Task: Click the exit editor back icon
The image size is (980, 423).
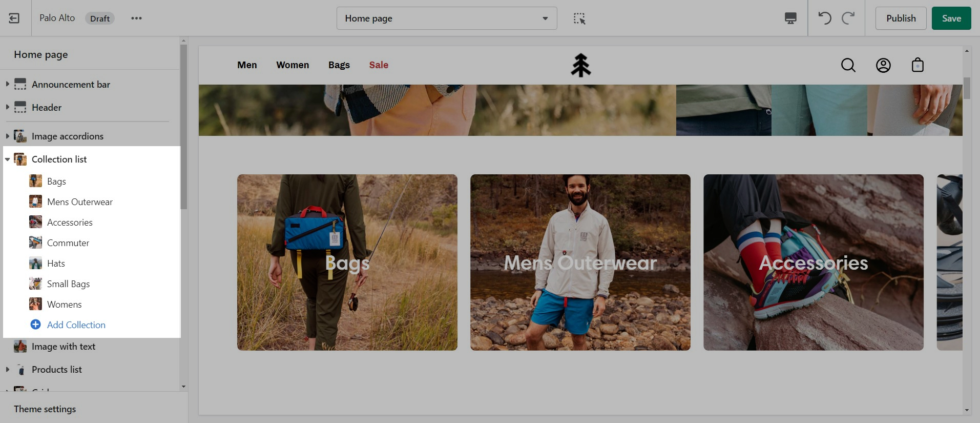Action: point(14,18)
